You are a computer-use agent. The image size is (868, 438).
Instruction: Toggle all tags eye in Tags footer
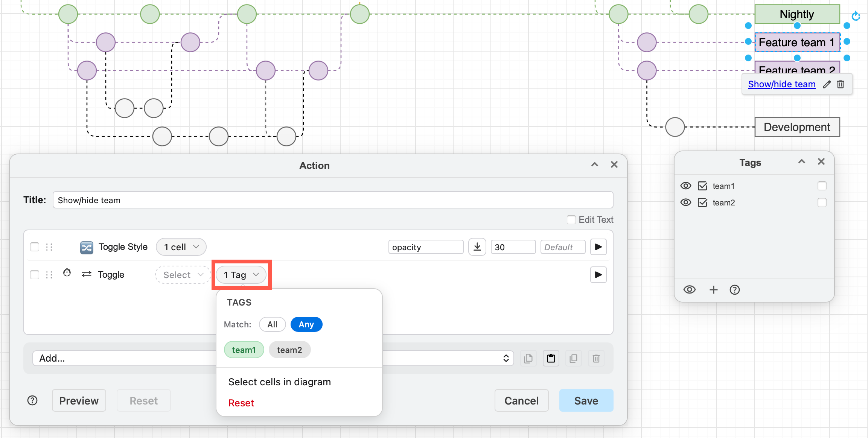[690, 290]
